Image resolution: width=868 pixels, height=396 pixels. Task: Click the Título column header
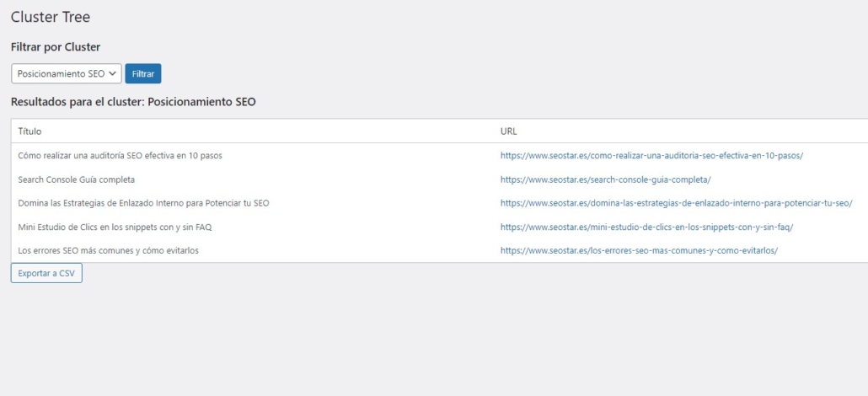click(29, 131)
